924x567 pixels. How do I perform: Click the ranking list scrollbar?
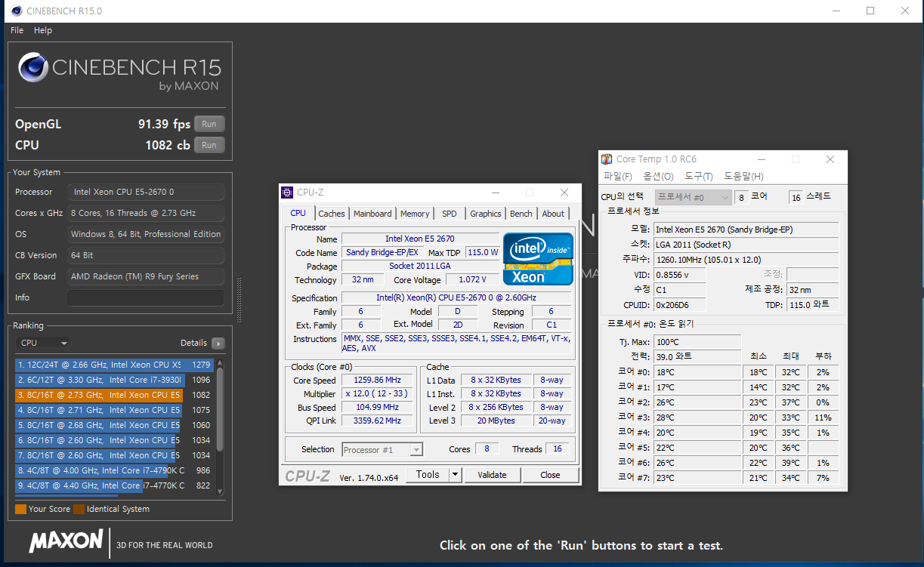click(221, 427)
